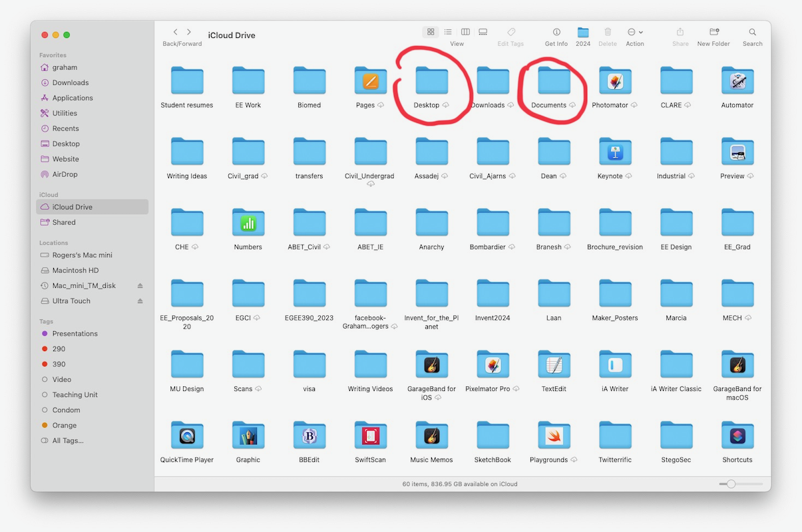
Task: Select the Playgrounds folder
Action: (x=554, y=436)
